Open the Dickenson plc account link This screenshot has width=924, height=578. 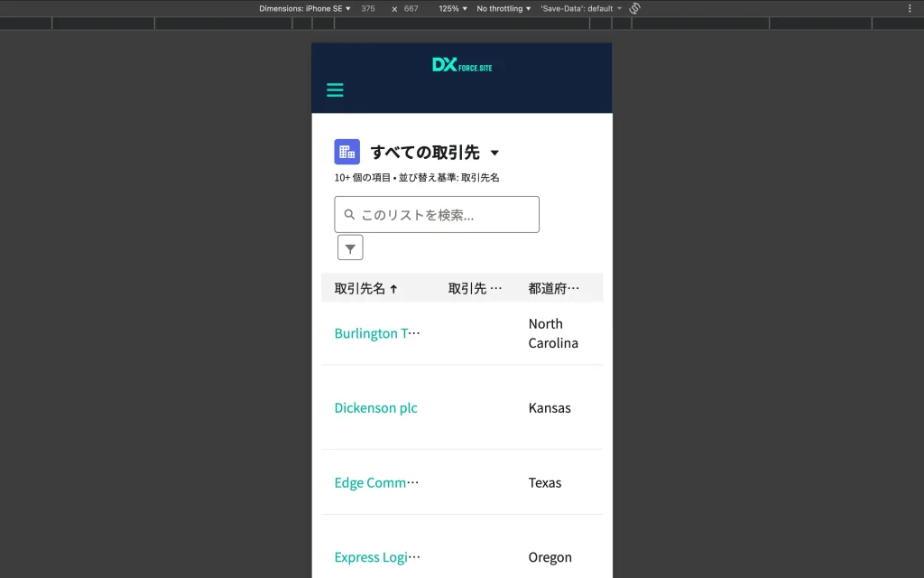[375, 408]
